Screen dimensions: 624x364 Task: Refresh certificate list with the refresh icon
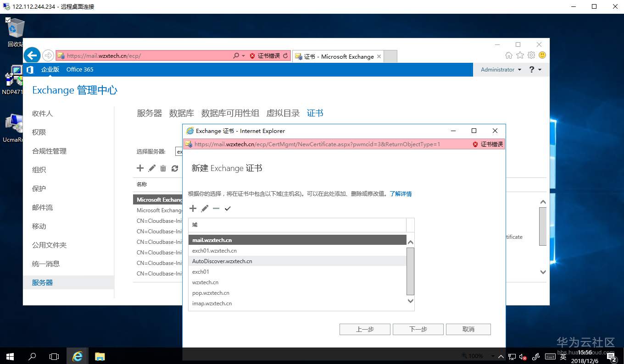tap(175, 168)
